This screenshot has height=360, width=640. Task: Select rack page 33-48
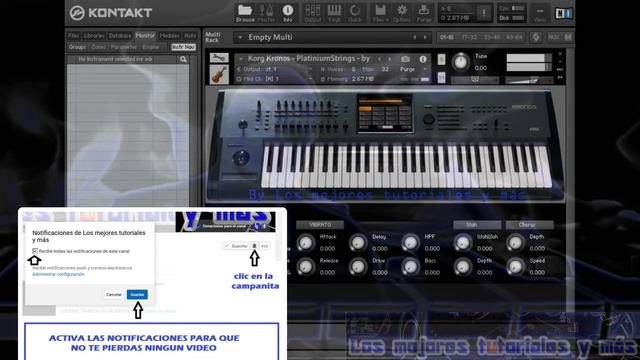click(491, 37)
